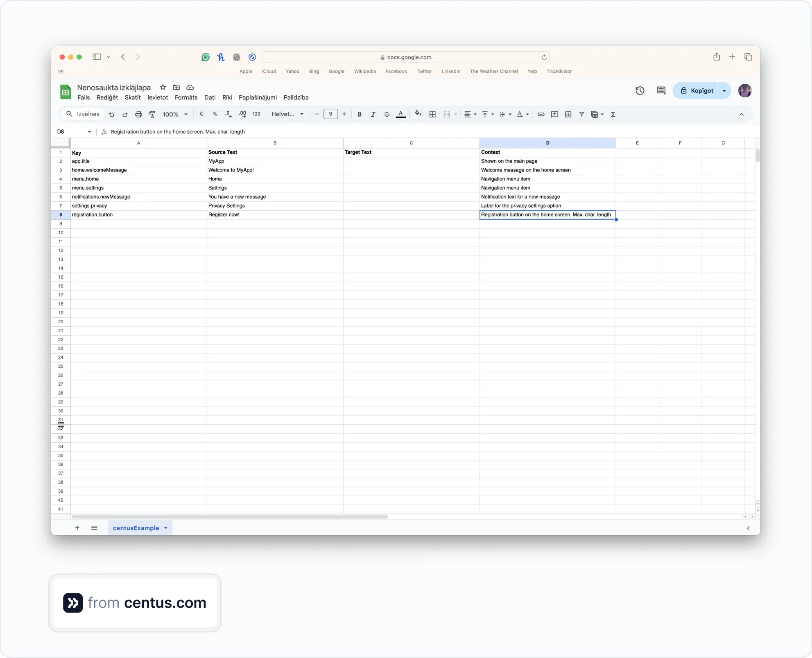Toggle italic formatting
Screen dimensions: 812x658
(x=373, y=115)
